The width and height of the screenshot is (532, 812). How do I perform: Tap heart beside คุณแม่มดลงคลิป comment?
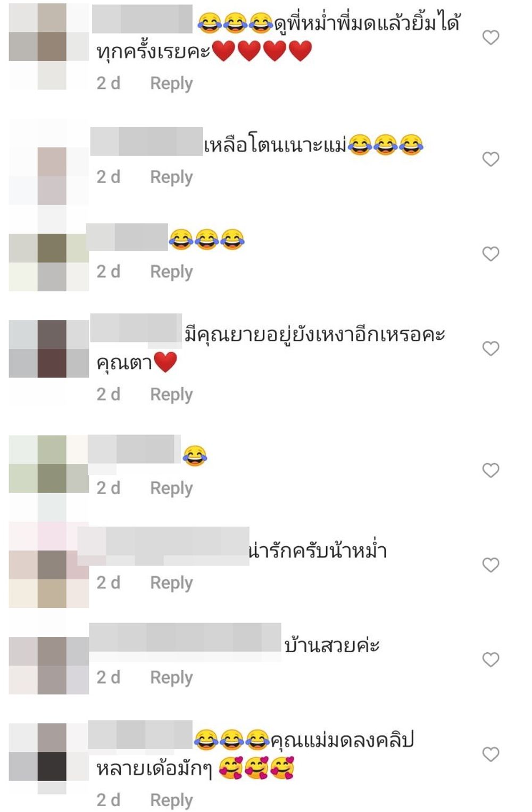pyautogui.click(x=491, y=754)
